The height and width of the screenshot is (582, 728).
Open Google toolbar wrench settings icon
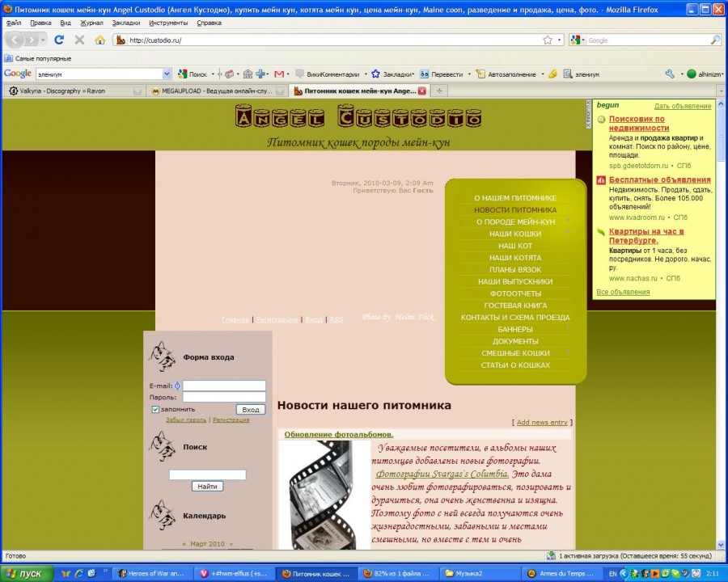pyautogui.click(x=670, y=74)
